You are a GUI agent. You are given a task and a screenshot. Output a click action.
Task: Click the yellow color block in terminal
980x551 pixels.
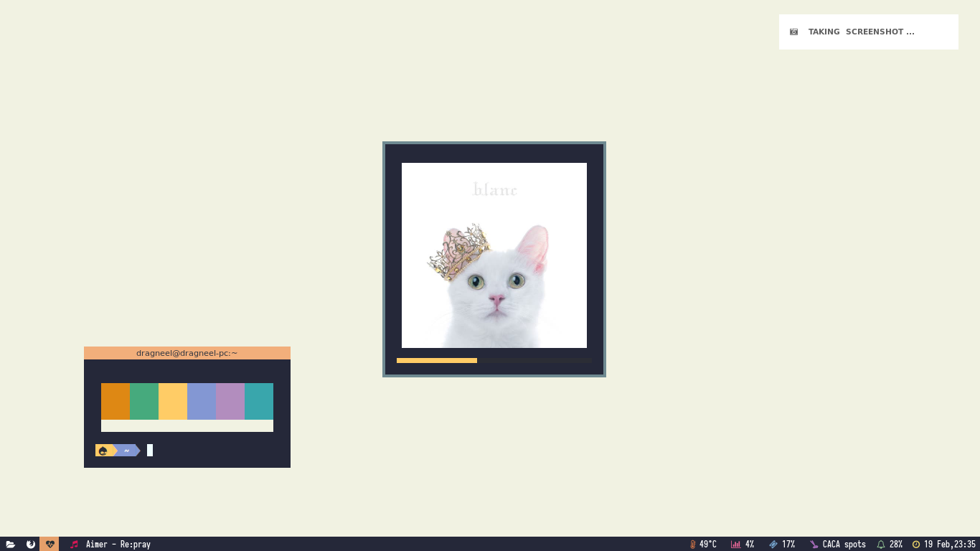coord(173,401)
